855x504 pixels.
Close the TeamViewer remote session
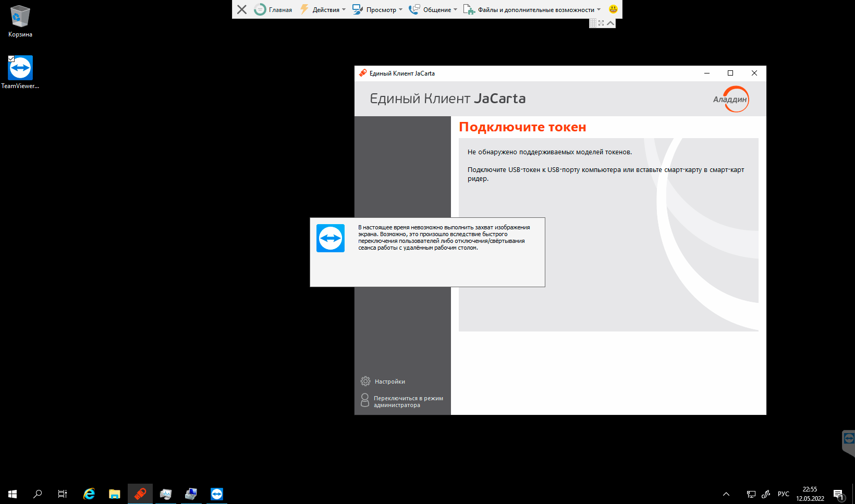click(242, 9)
